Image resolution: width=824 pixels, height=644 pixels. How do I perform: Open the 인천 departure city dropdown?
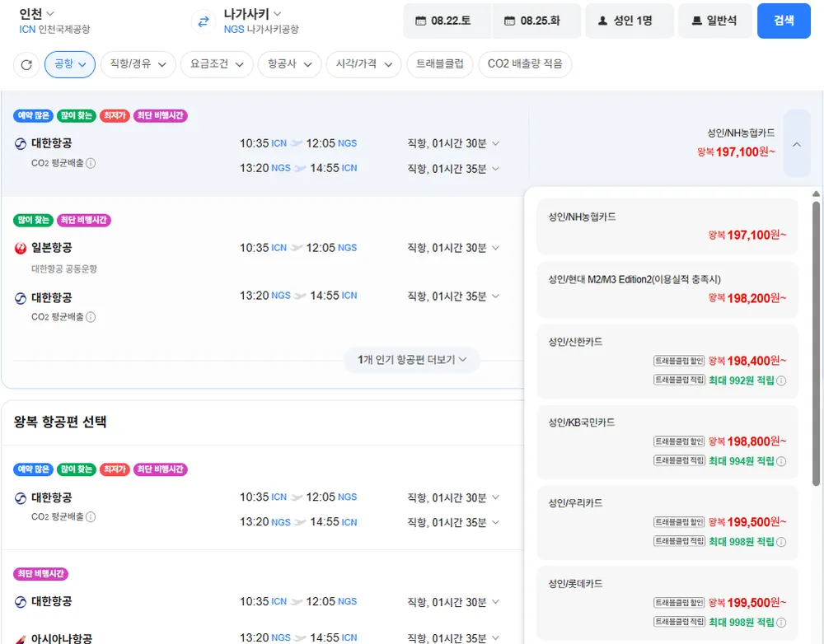[x=36, y=14]
